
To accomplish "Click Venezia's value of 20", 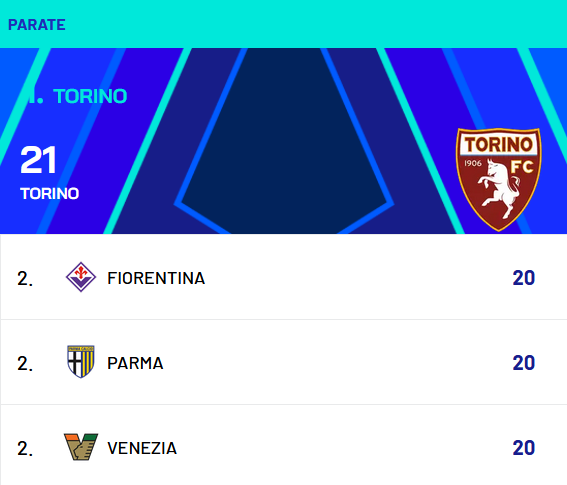I will [x=524, y=448].
